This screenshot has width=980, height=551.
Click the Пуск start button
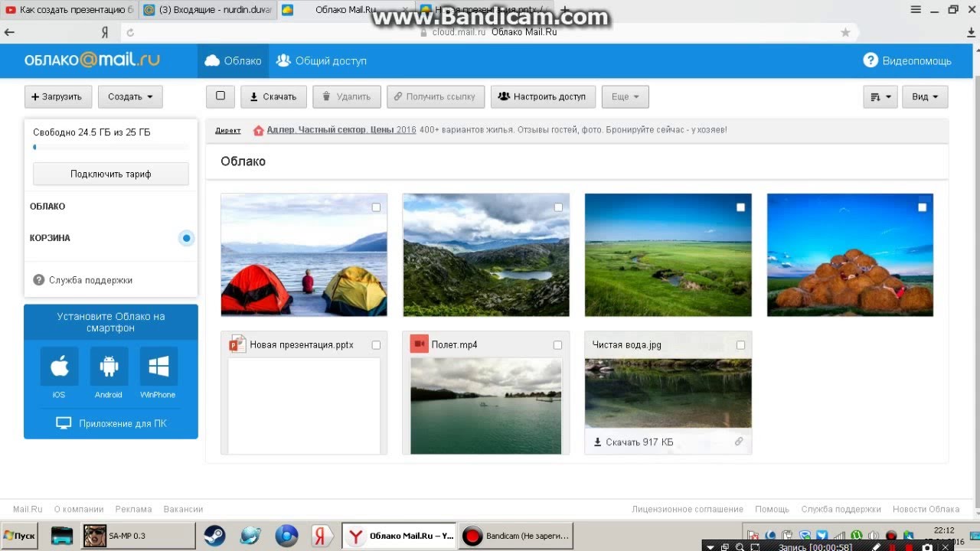pos(21,536)
